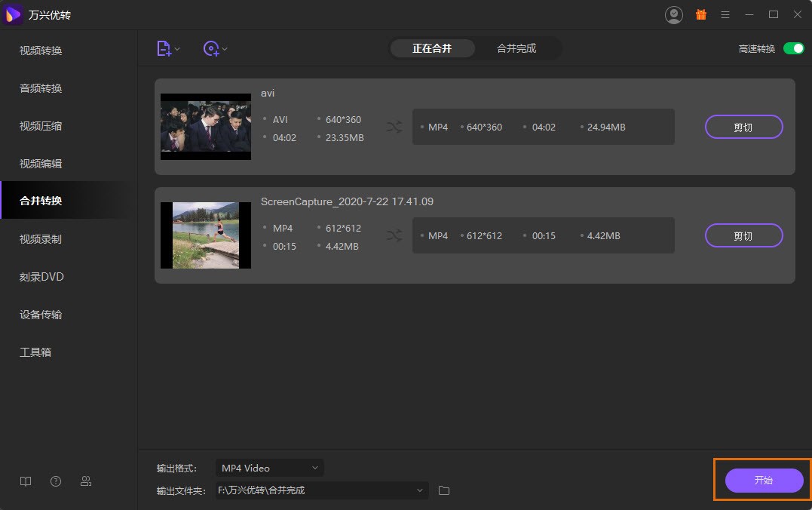
Task: Open the hamburger menu in title bar
Action: coord(725,14)
